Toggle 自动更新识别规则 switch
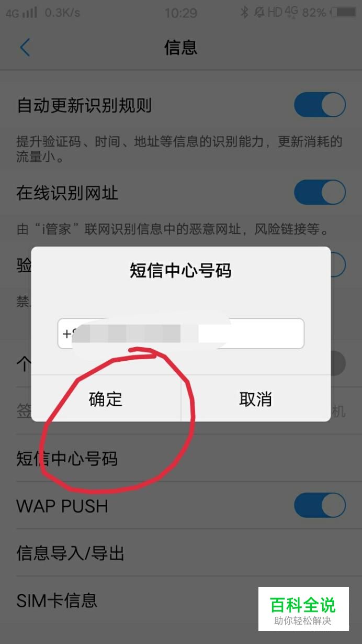Image resolution: width=362 pixels, height=644 pixels. pyautogui.click(x=320, y=105)
